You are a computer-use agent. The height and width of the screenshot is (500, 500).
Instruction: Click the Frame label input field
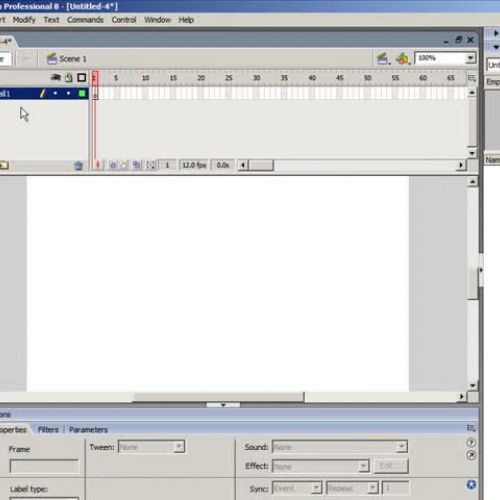(x=44, y=466)
